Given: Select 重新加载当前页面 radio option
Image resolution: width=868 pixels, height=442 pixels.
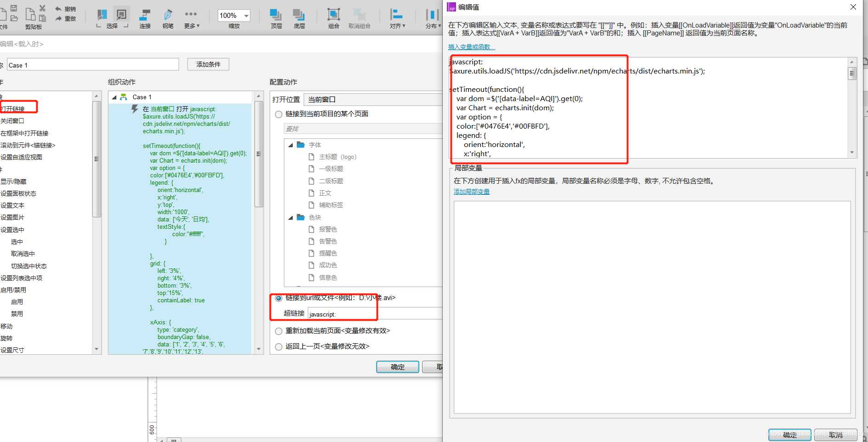Looking at the screenshot, I should tap(279, 331).
